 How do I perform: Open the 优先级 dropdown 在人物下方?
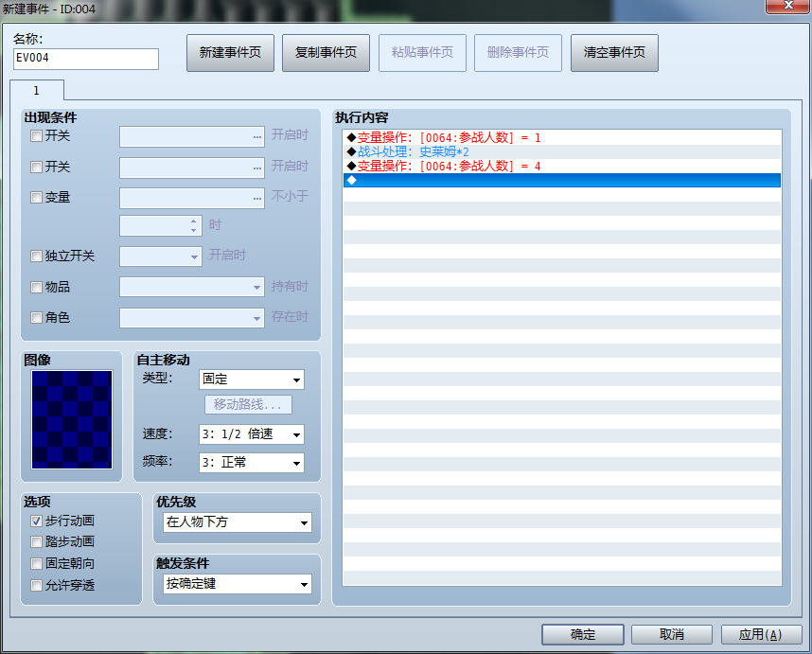238,522
